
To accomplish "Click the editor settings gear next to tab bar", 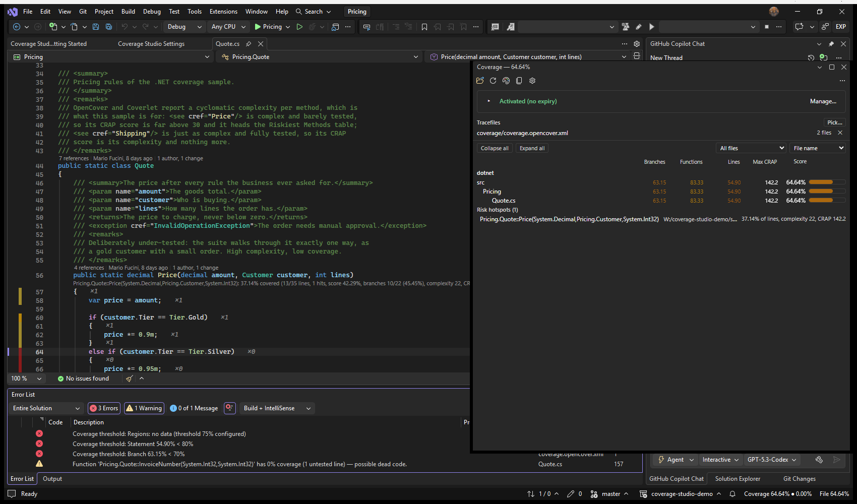I will (637, 44).
